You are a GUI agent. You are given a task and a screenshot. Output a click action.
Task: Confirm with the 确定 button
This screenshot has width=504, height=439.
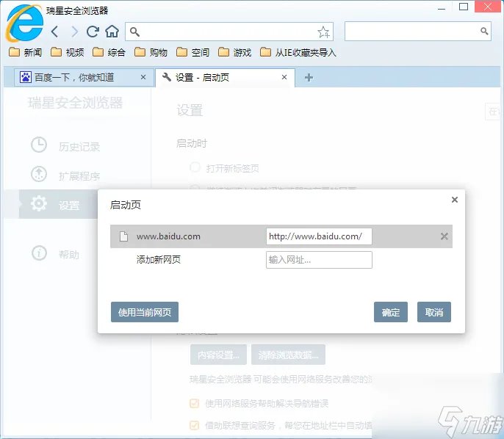pos(390,312)
